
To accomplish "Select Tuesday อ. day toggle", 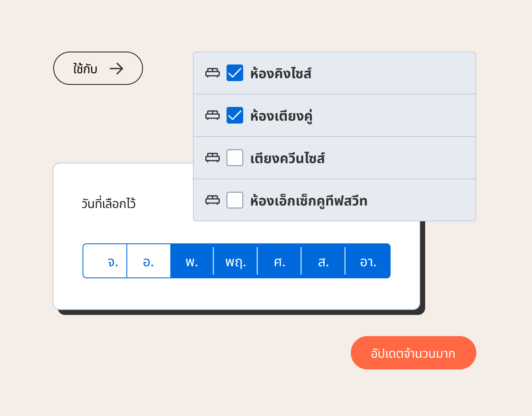I will pos(148,261).
